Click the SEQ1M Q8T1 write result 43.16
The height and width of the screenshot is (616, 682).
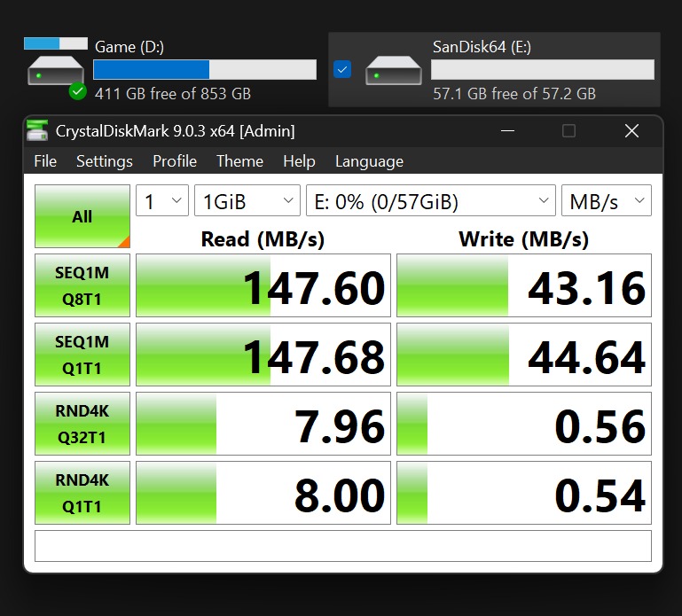[524, 285]
